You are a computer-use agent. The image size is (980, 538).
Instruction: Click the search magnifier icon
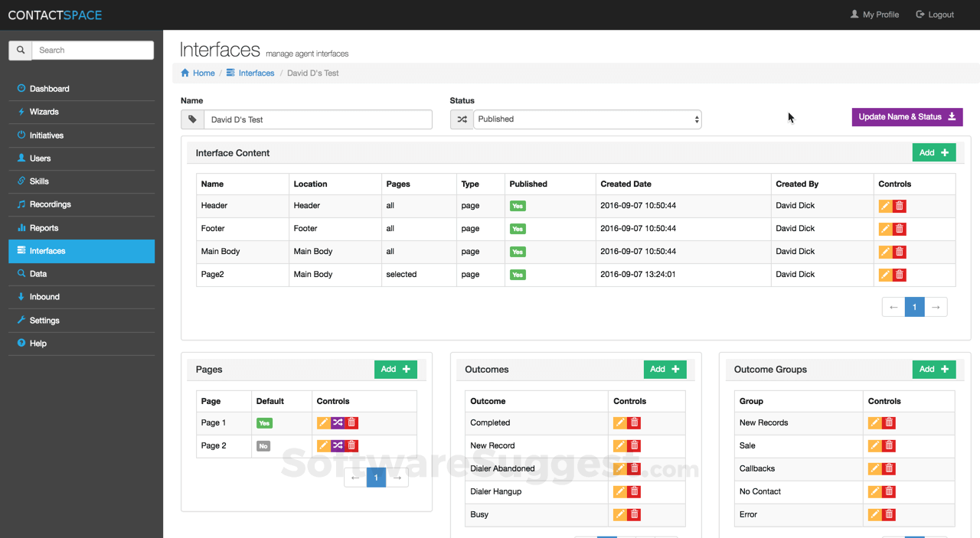[21, 51]
